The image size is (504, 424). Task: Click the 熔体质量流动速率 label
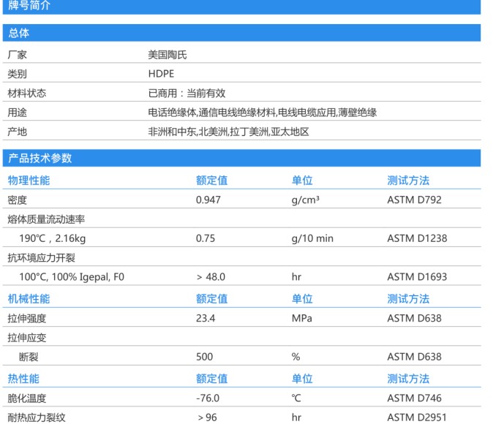pyautogui.click(x=46, y=219)
